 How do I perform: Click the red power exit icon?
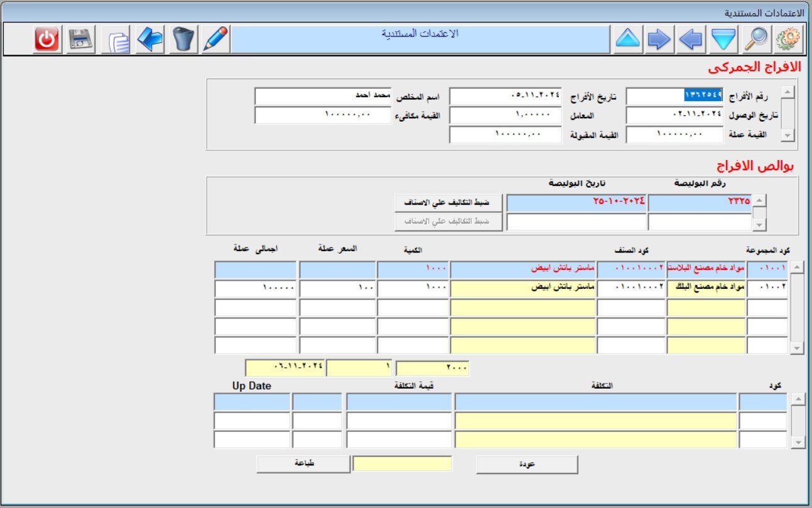pos(46,40)
